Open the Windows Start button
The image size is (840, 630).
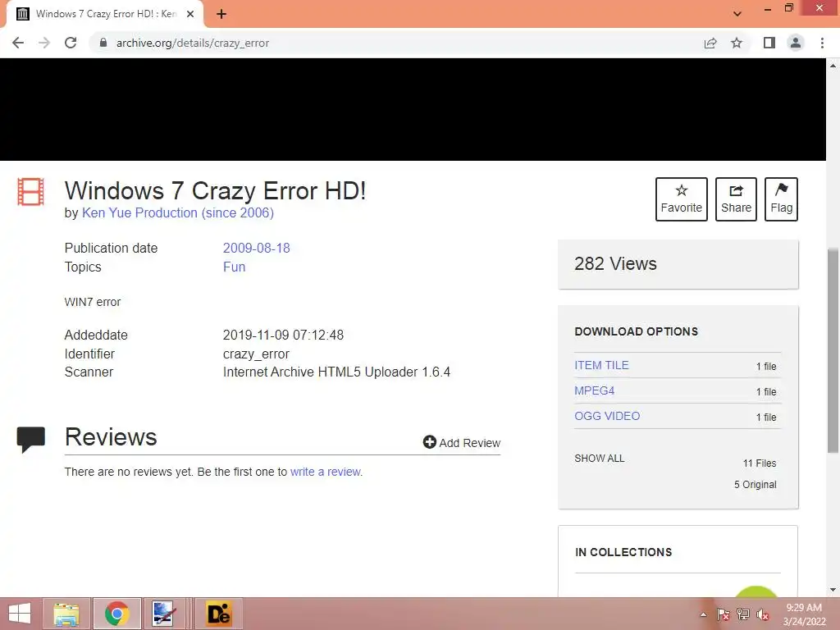(x=20, y=614)
